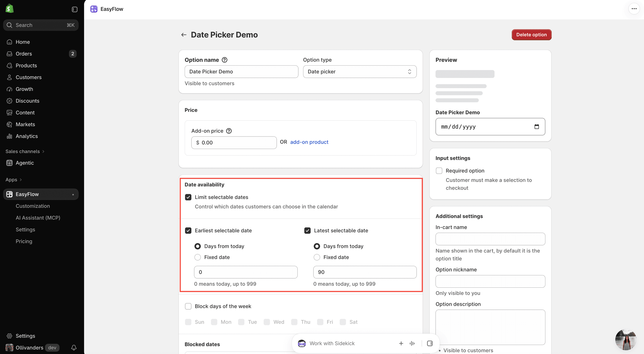Uncheck Latest selectable date
Image resolution: width=644 pixels, height=354 pixels.
307,231
